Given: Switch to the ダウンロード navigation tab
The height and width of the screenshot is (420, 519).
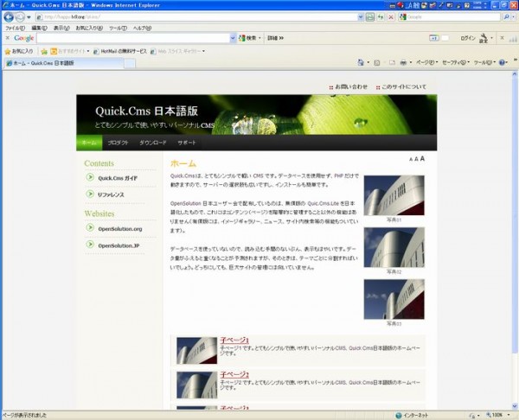Looking at the screenshot, I should click(x=152, y=142).
